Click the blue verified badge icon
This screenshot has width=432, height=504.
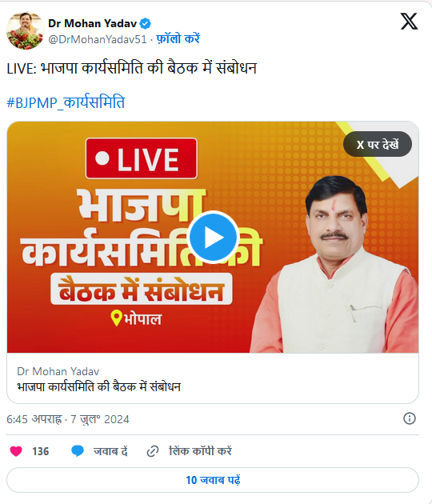pyautogui.click(x=146, y=23)
